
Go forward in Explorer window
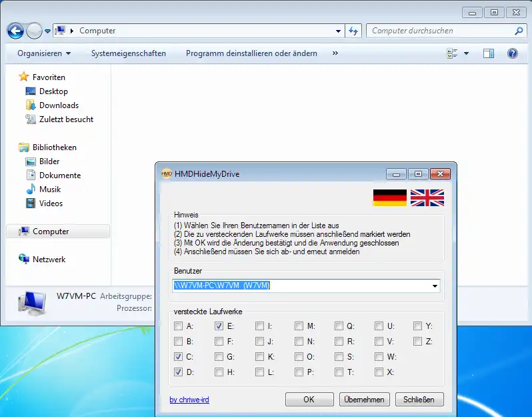click(34, 31)
